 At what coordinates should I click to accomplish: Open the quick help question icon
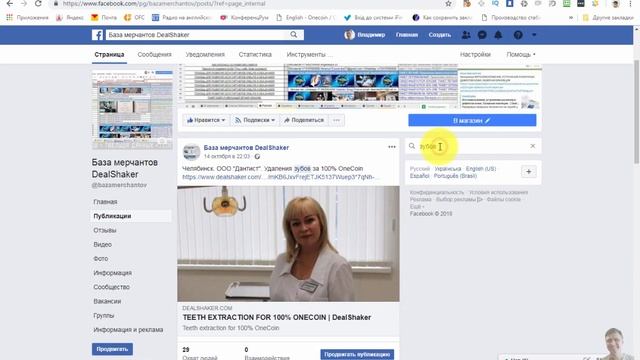click(x=518, y=35)
